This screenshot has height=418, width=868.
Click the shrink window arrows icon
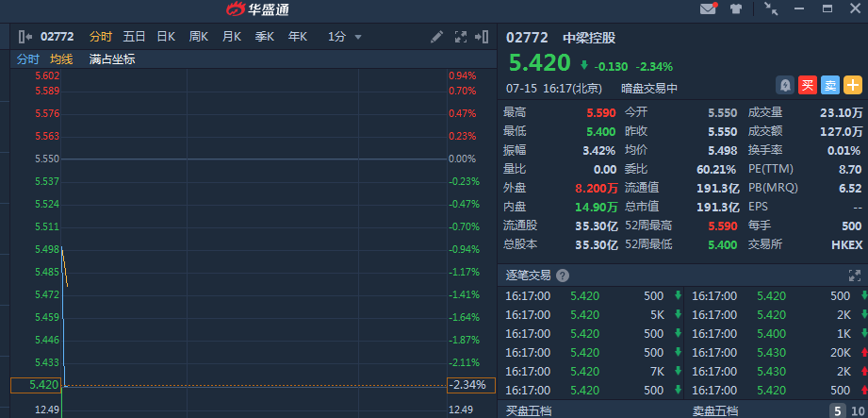click(x=771, y=9)
